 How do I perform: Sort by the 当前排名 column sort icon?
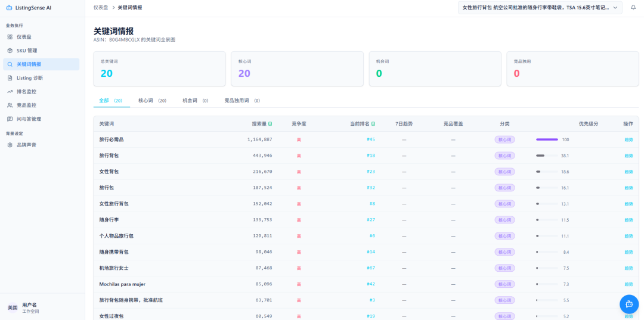click(373, 124)
